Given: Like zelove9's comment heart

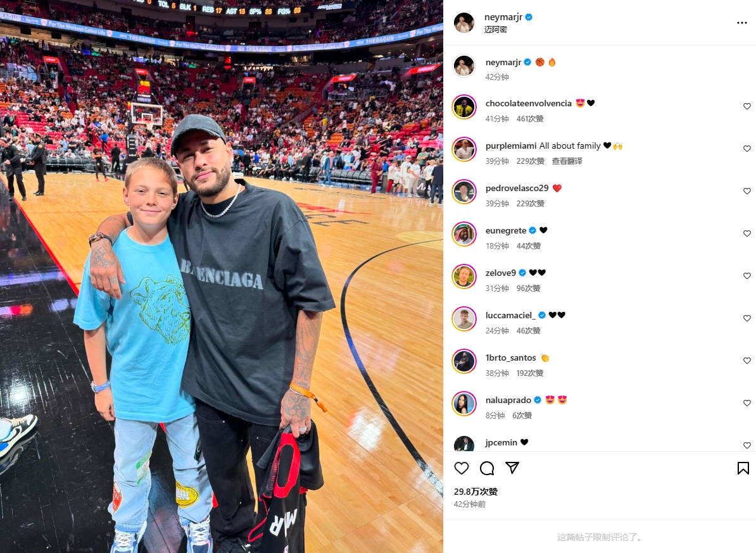Looking at the screenshot, I should 747,276.
